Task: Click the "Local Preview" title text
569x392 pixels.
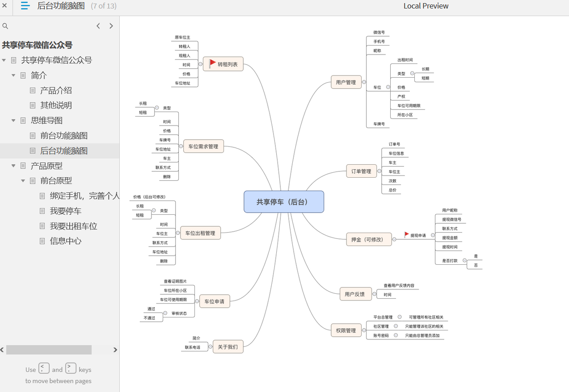Action: 426,6
